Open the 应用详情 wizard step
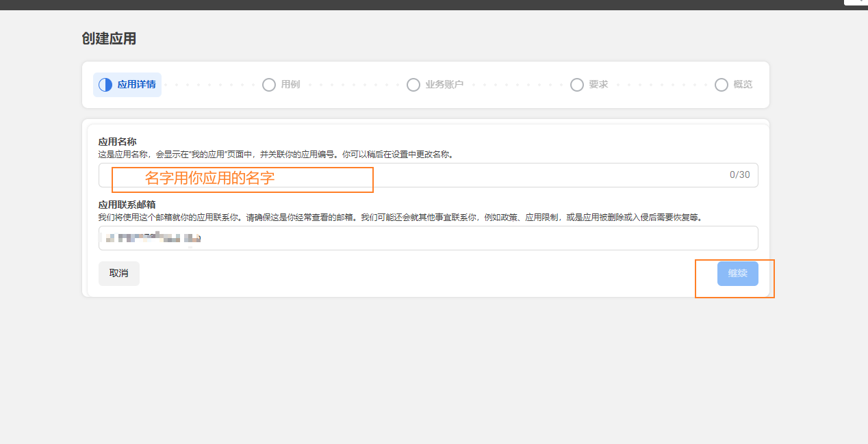This screenshot has height=444, width=868. pos(127,85)
